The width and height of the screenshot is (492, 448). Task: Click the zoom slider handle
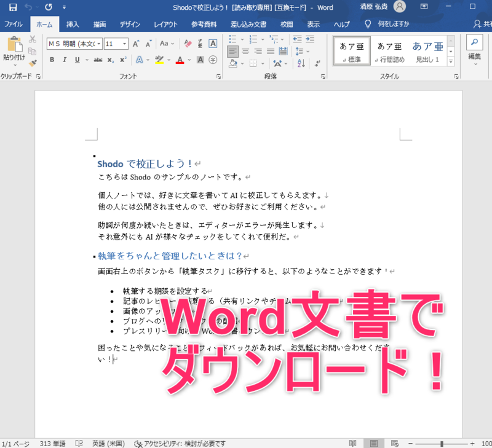pos(442,444)
